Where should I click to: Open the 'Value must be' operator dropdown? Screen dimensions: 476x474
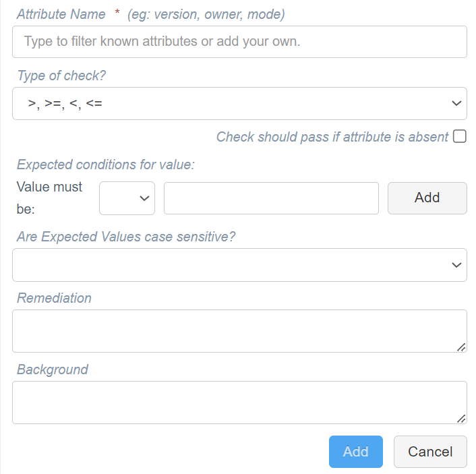click(x=127, y=198)
